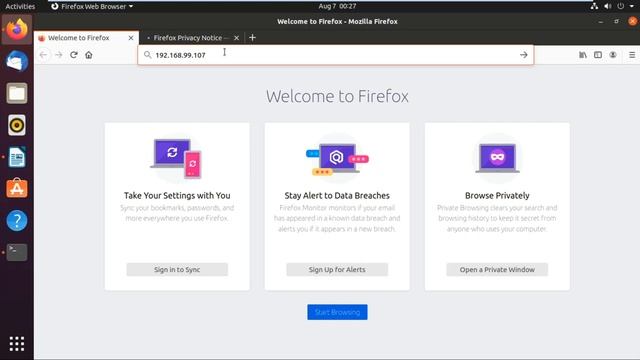
Task: Open the Terminal from the dock
Action: click(x=17, y=252)
